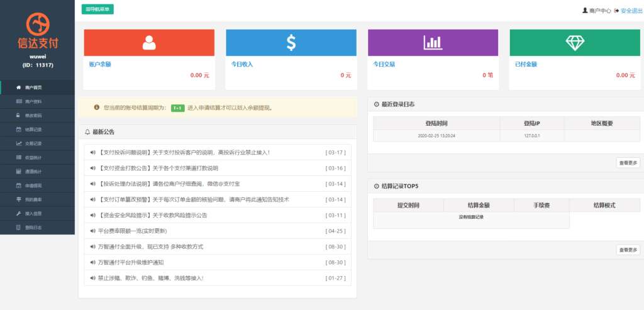Click the (ID: 11317) text in sidebar

pos(38,65)
